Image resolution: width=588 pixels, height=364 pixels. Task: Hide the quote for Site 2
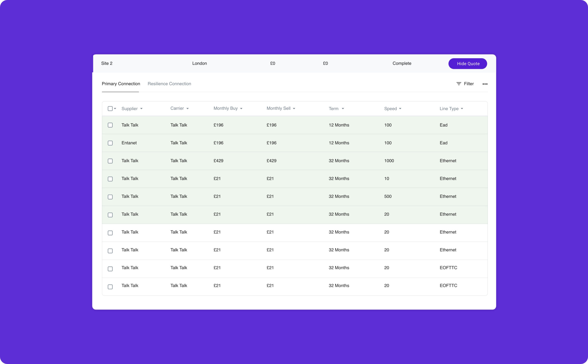pos(468,64)
